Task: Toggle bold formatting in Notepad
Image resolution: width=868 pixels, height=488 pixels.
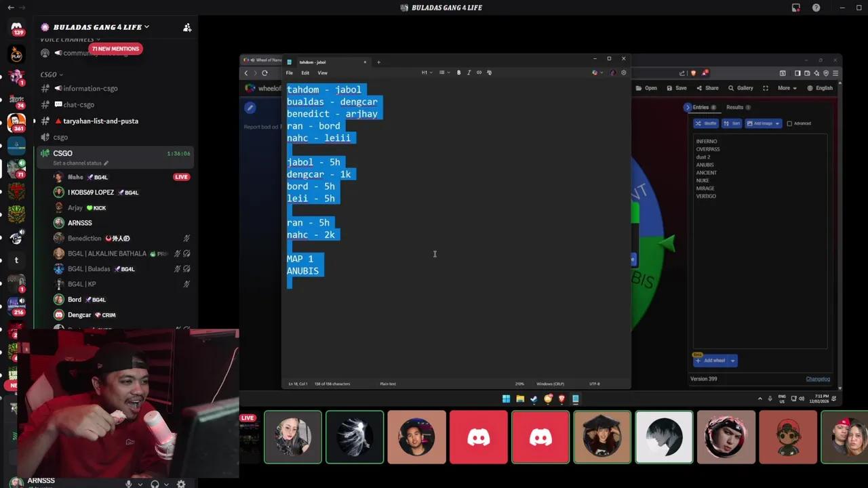Action: (458, 73)
